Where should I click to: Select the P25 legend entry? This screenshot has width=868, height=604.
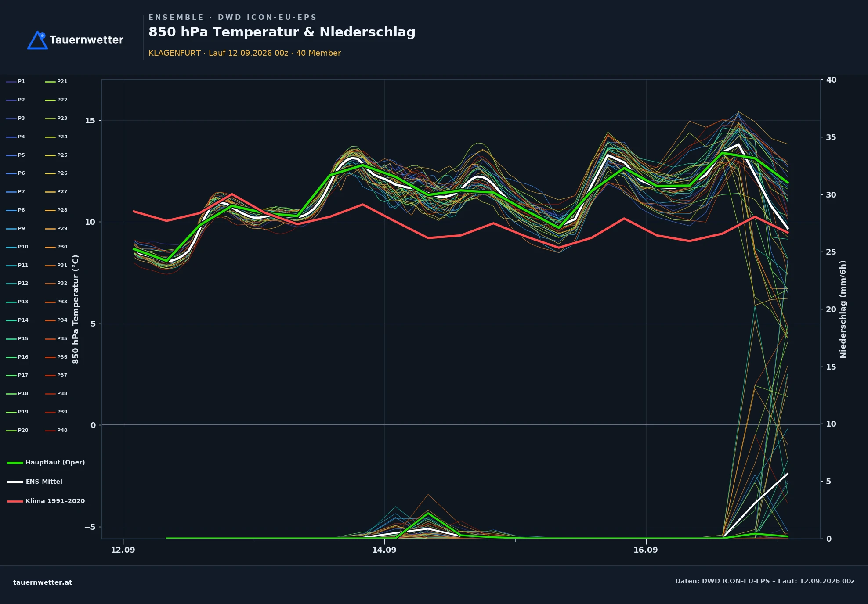pyautogui.click(x=56, y=155)
